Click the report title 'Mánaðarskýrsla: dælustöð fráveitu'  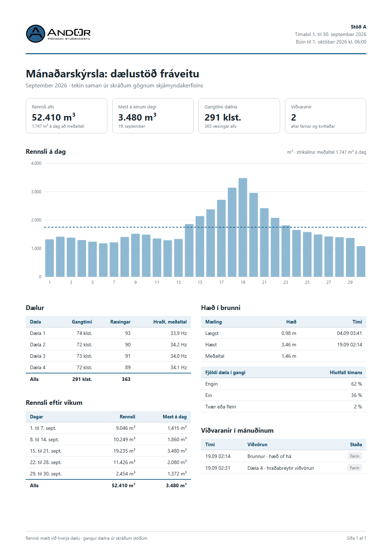pyautogui.click(x=112, y=73)
